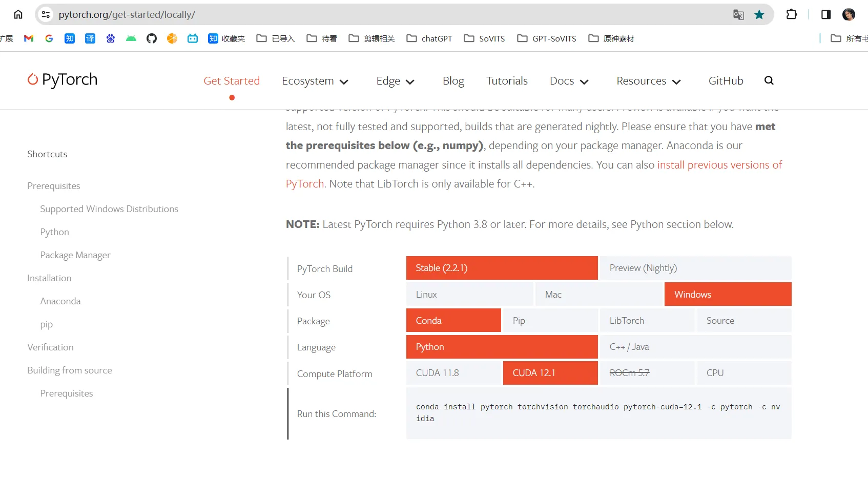Select C++ / Java language option
868x500 pixels.
tap(696, 347)
